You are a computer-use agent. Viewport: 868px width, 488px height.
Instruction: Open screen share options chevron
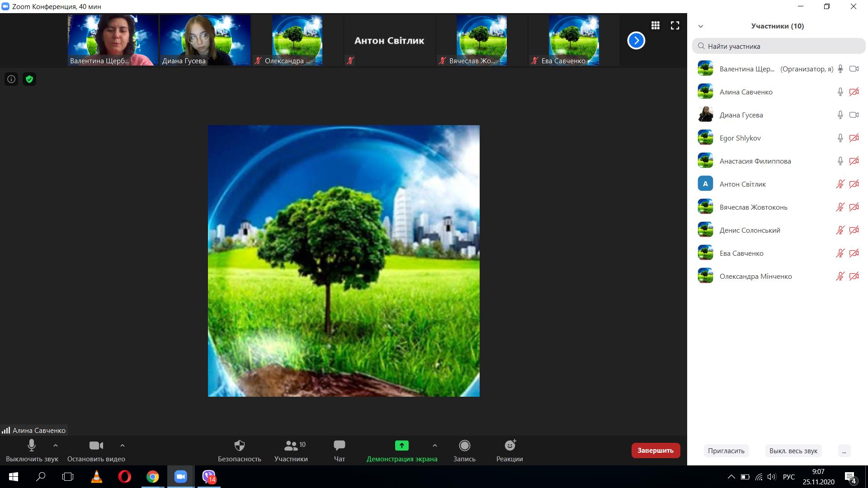pos(434,445)
